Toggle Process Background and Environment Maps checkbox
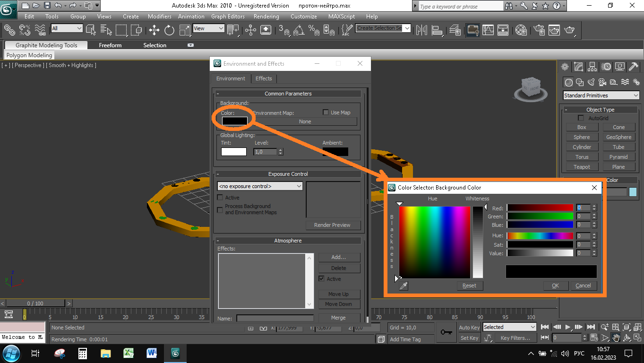The image size is (644, 363). pos(220,209)
